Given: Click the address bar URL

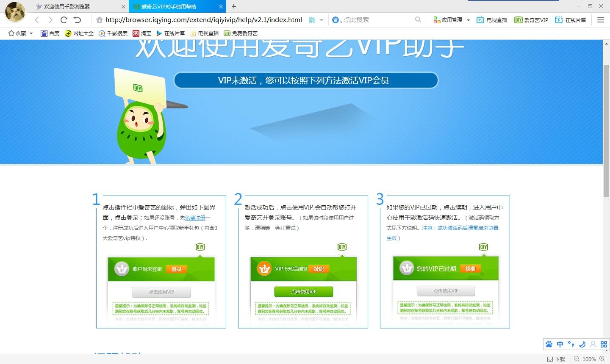Looking at the screenshot, I should coord(204,20).
